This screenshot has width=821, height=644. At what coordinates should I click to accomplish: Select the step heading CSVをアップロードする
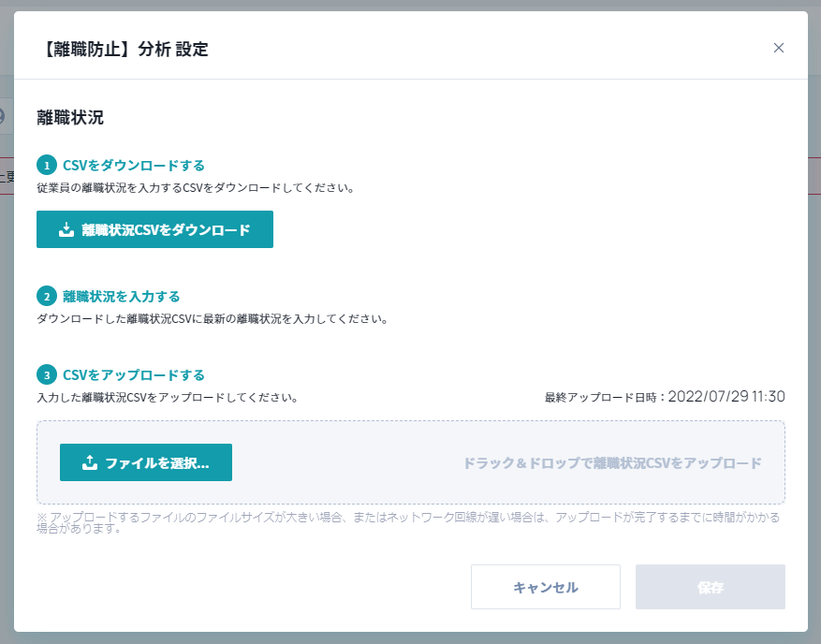134,374
